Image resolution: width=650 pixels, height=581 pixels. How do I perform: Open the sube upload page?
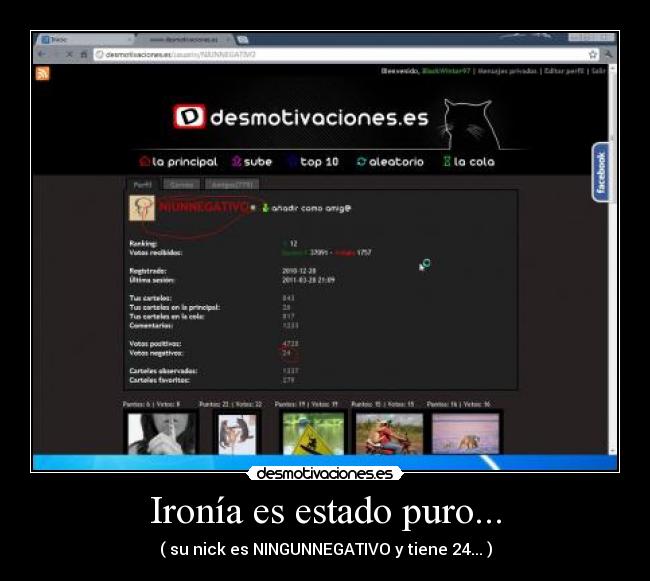[252, 162]
